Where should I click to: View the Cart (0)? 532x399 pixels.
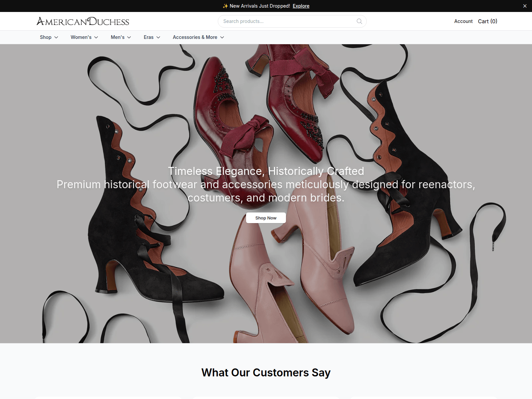pos(487,21)
